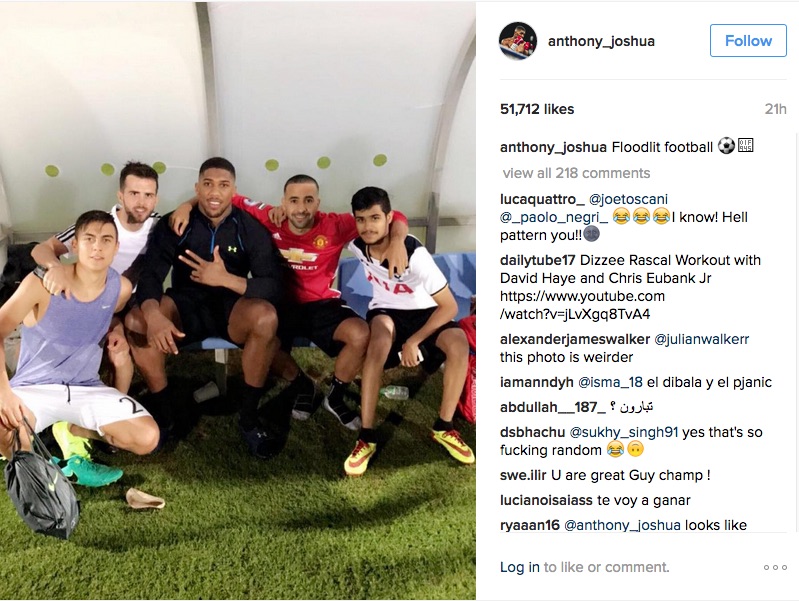Open anthony_joshua username in header
799x601 pixels.
pos(601,41)
